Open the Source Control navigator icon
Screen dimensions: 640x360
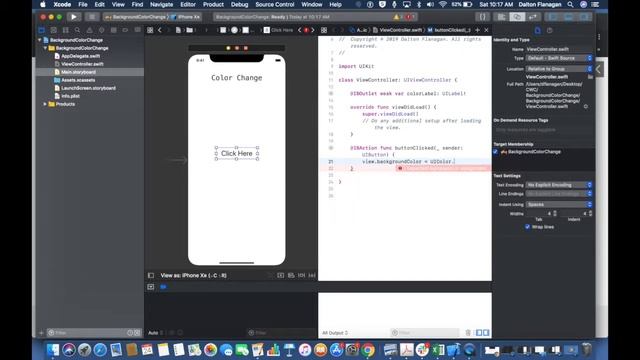(x=53, y=30)
